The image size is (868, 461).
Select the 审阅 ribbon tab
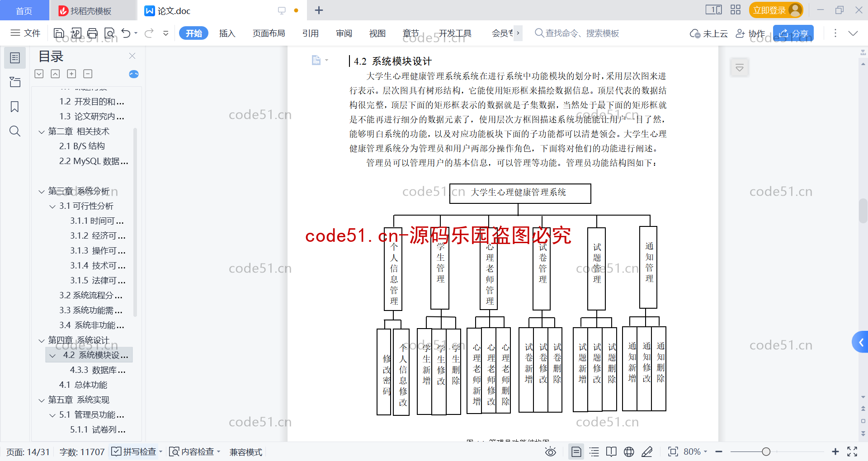point(344,33)
